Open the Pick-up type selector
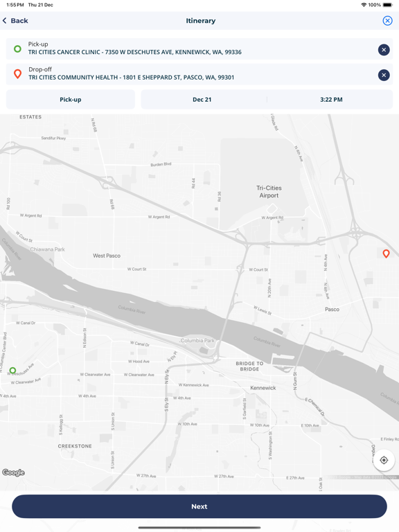 coord(71,100)
